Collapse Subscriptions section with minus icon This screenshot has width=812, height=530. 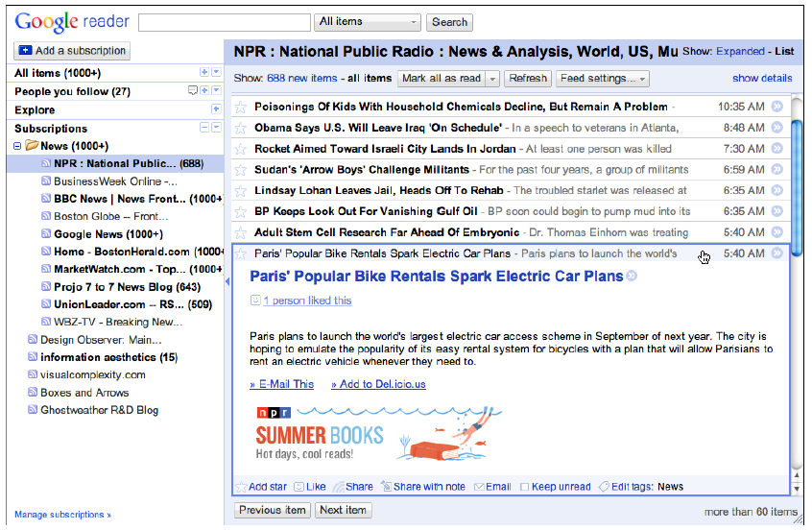click(204, 128)
